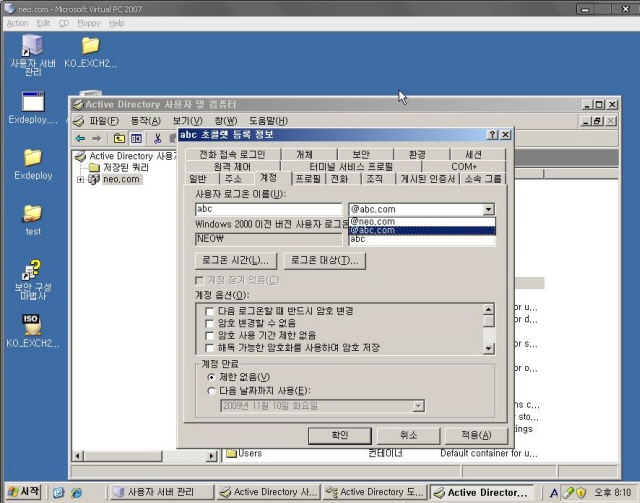Open the COM+ tab
The image size is (640, 503).
point(464,167)
